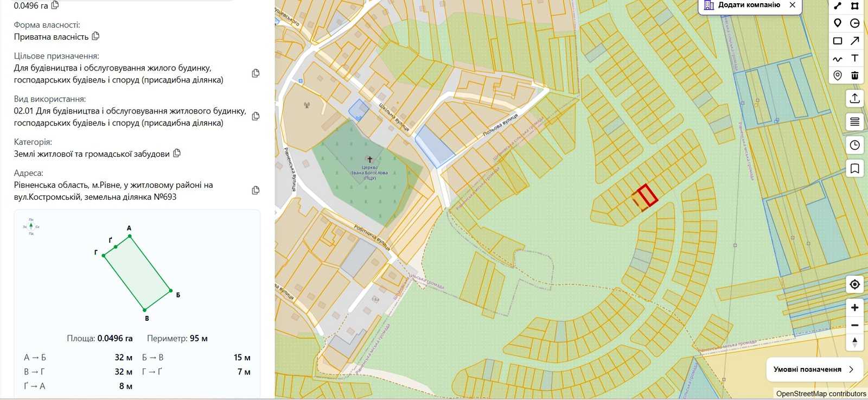The height and width of the screenshot is (400, 868).
Task: Copy the parcel address text
Action: [256, 191]
